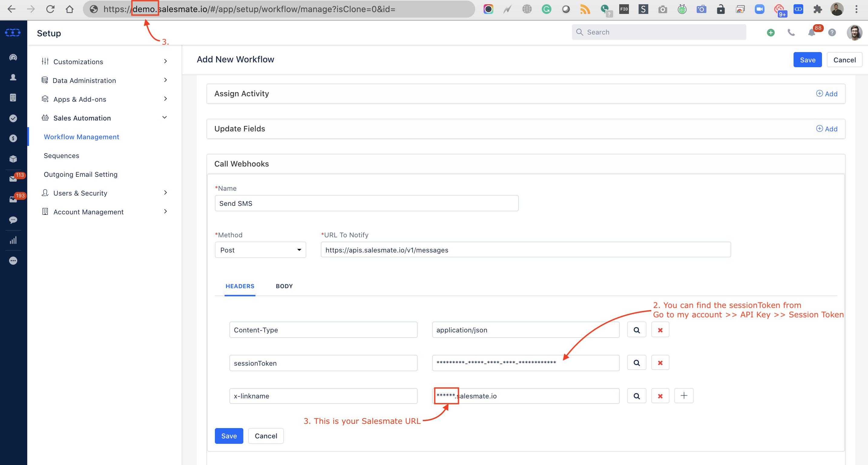Image resolution: width=868 pixels, height=465 pixels.
Task: Reload the page with browser refresh icon
Action: point(50,9)
